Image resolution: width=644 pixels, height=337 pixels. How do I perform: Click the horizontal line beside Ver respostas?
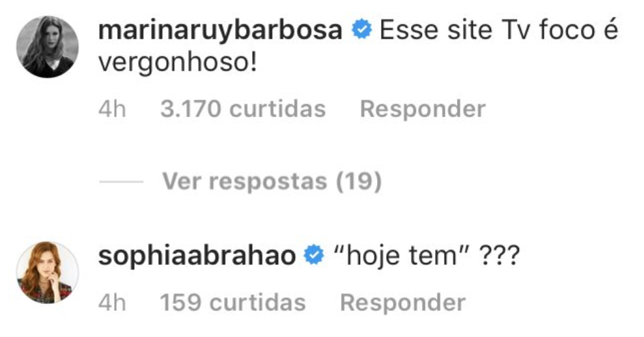coord(121,182)
